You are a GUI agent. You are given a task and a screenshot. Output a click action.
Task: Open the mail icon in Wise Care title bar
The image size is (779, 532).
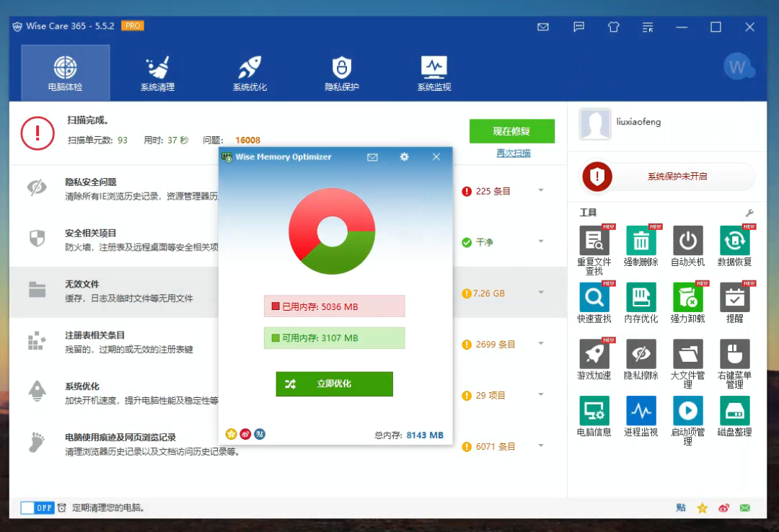coord(543,27)
